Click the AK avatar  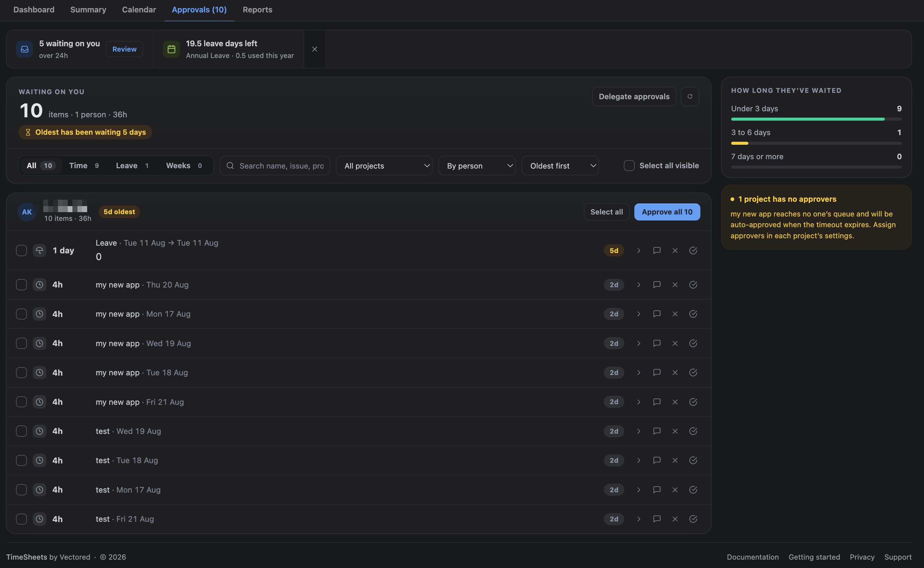27,212
